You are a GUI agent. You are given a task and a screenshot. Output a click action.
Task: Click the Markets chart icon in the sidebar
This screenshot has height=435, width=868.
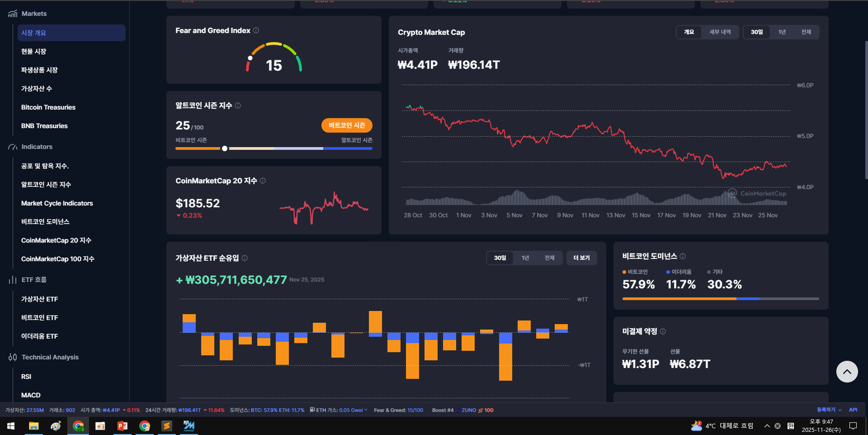coord(13,14)
